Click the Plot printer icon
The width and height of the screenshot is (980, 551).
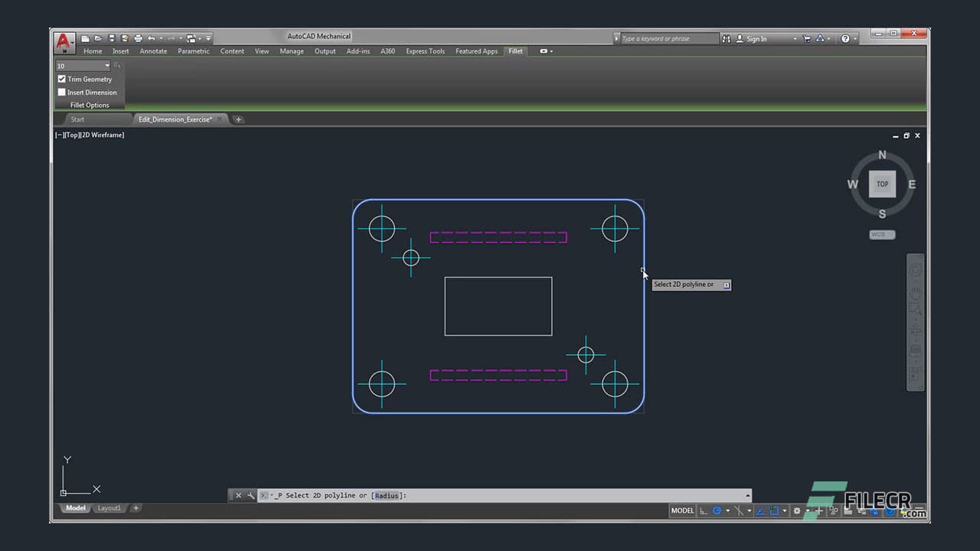pos(138,38)
